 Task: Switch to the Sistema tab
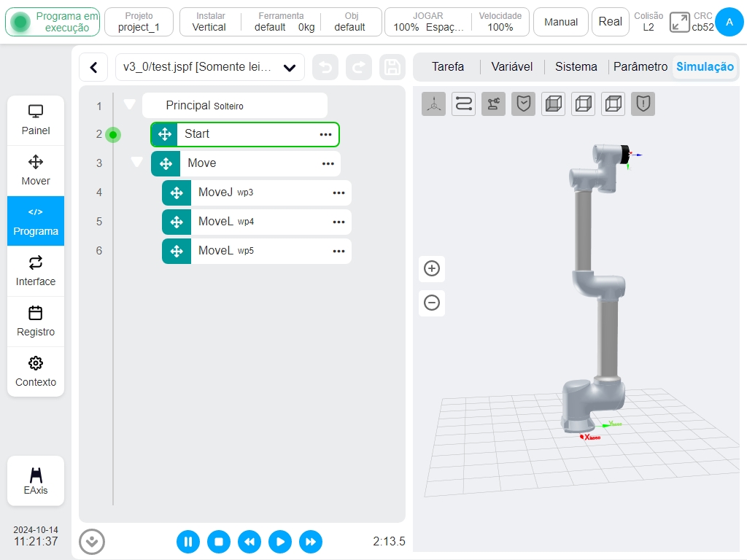[x=576, y=66]
